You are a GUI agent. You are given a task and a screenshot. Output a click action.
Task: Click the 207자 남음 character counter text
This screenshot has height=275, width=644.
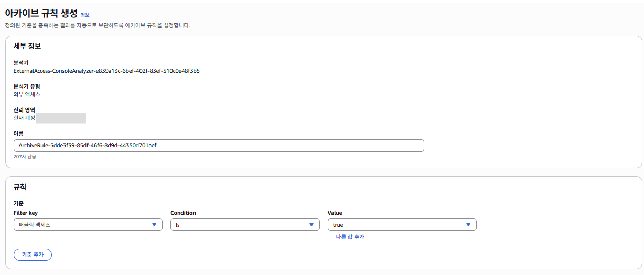tap(25, 157)
